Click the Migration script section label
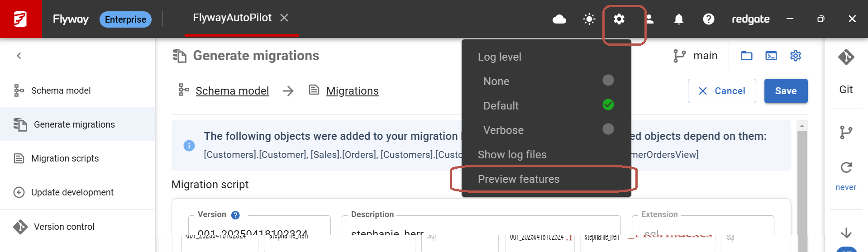This screenshot has width=868, height=252. [210, 185]
